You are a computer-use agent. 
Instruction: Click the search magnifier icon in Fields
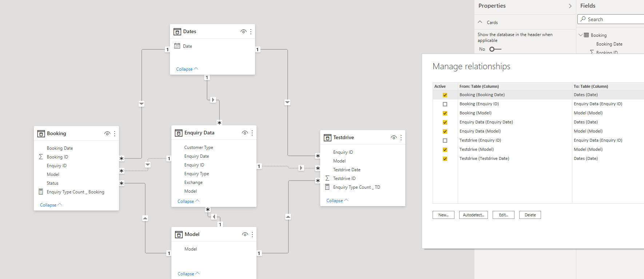583,19
